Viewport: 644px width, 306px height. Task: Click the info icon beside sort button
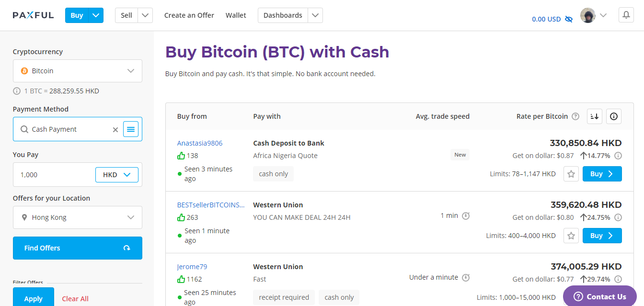click(x=614, y=116)
